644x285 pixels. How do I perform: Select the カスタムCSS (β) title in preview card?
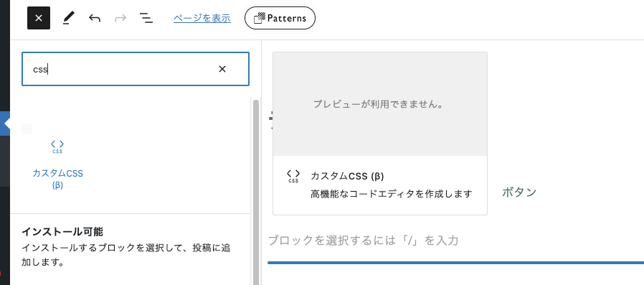coord(348,177)
